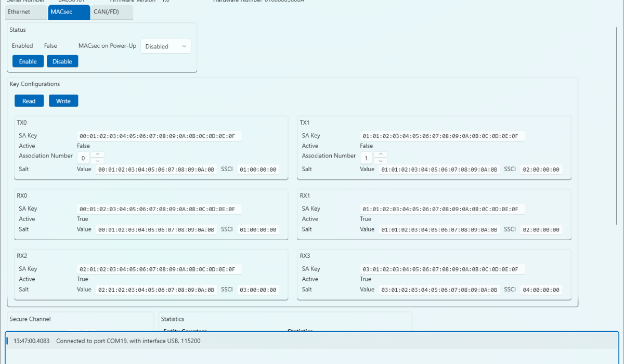Edit the RX3 SSCI field
Viewport: 624px width, 364px height.
coord(541,290)
